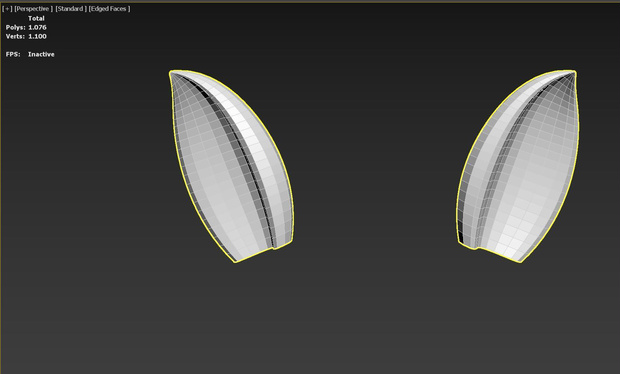Open the Standard shading menu label
620x374 pixels.
[x=71, y=9]
